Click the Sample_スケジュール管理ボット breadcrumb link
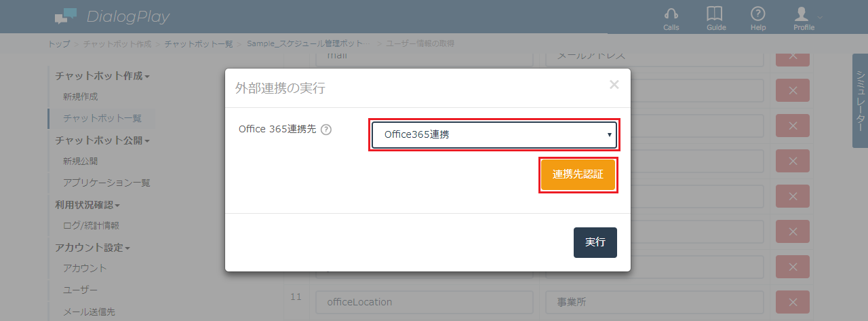Image resolution: width=868 pixels, height=321 pixels. [309, 43]
